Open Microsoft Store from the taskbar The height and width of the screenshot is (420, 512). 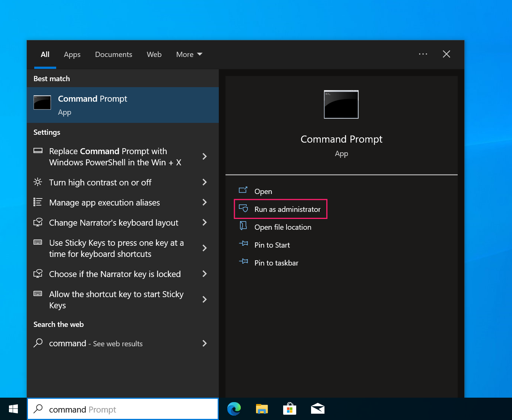pos(290,409)
